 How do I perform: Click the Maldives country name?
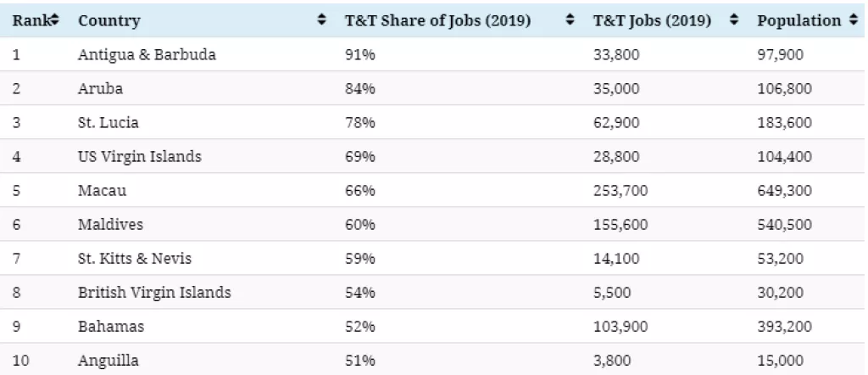pos(110,224)
